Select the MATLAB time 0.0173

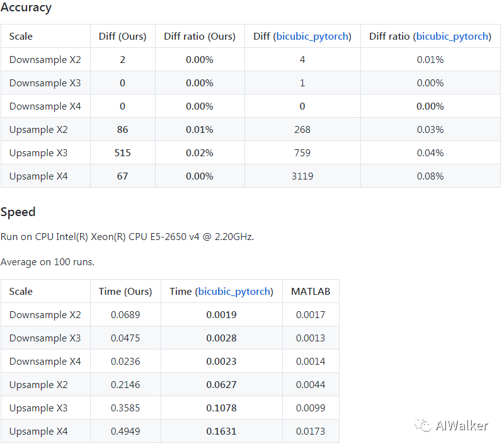[x=311, y=432]
